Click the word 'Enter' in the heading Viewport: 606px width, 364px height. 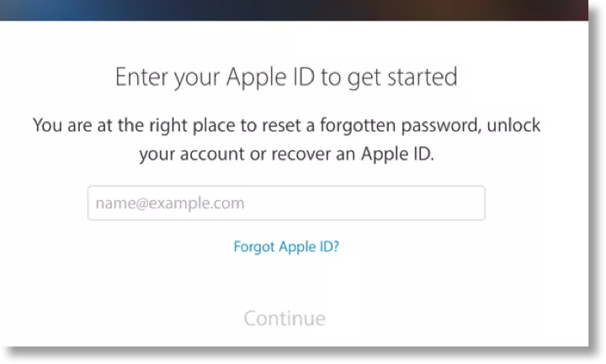pyautogui.click(x=141, y=77)
